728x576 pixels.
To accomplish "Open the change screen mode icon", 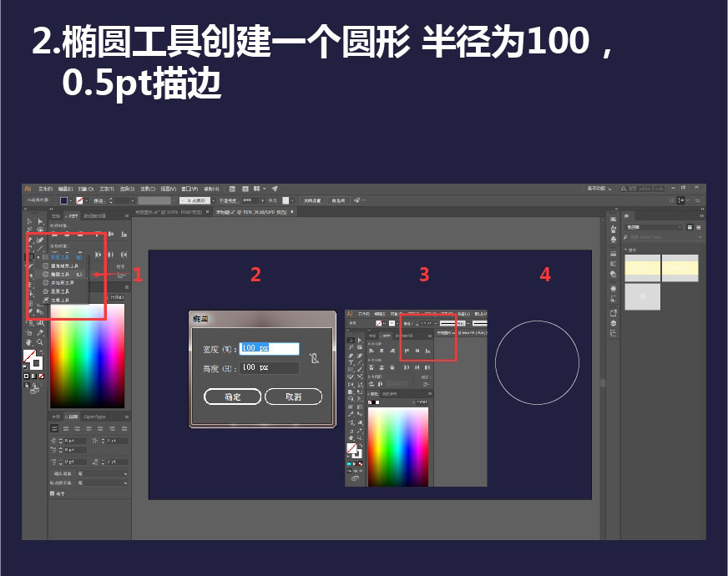I will coord(34,391).
